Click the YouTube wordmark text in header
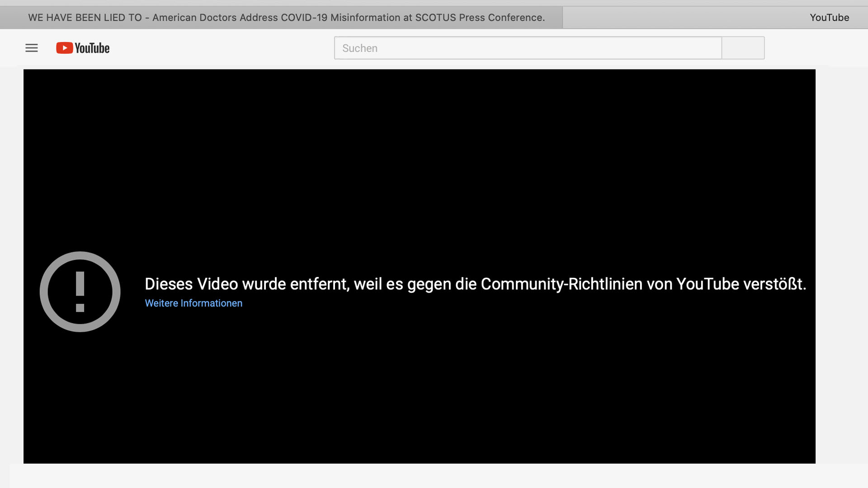 tap(92, 48)
